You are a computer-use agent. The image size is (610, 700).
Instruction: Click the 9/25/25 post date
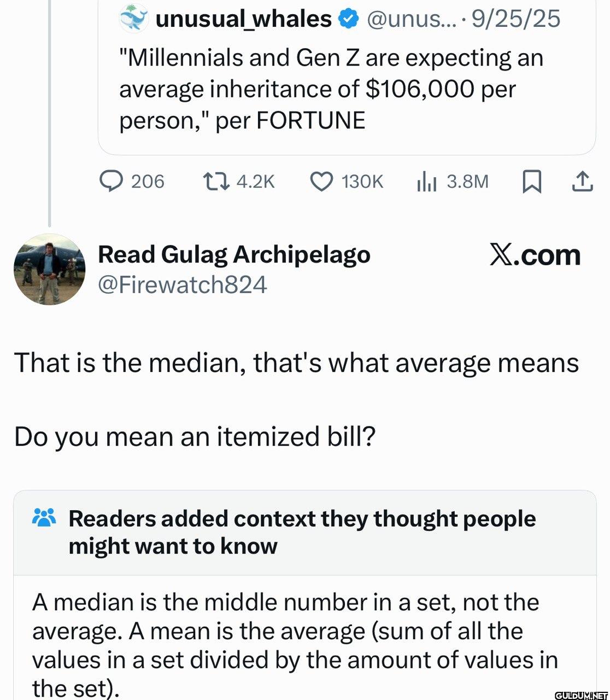coord(515,19)
